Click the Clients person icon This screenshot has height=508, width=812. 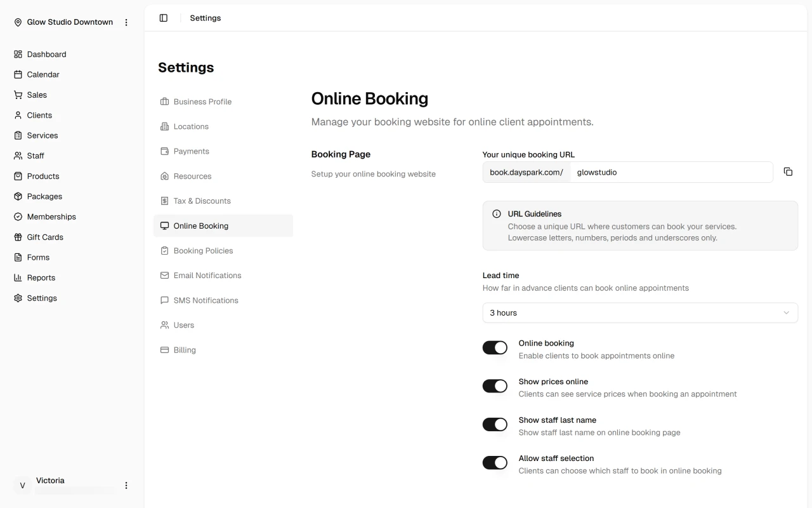18,116
